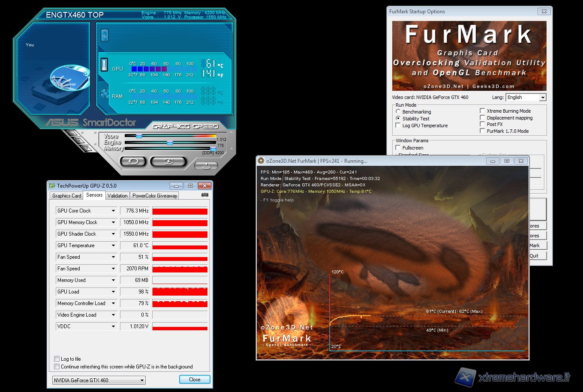This screenshot has width=583, height=392.
Task: Open the NVIDIA GeForce GTX 460 device dropdown
Action: pos(142,380)
